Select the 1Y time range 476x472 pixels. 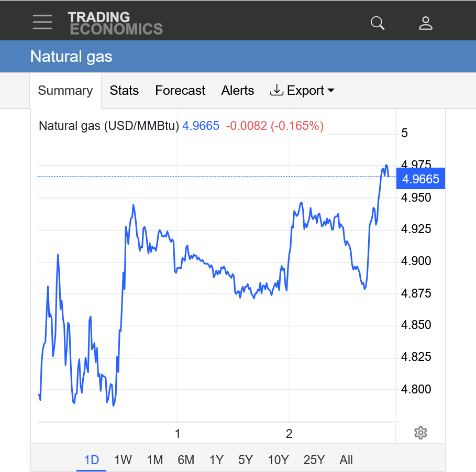[216, 460]
